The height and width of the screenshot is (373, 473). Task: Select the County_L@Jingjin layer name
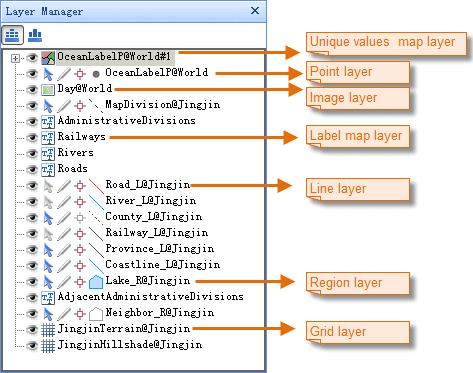coord(154,217)
